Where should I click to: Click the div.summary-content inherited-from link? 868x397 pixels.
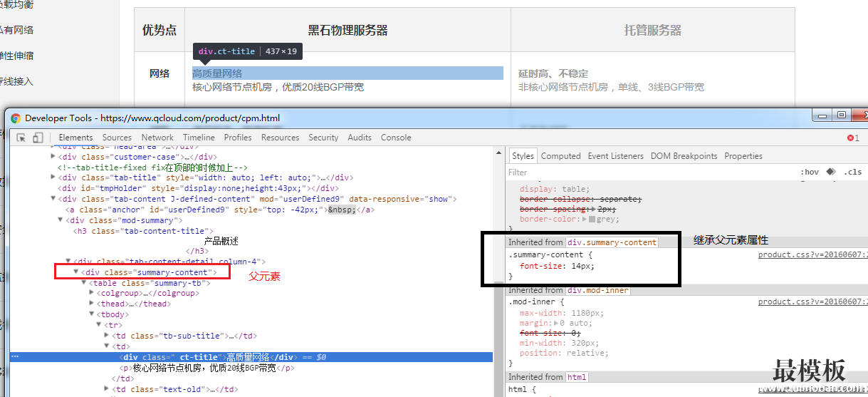(x=612, y=242)
